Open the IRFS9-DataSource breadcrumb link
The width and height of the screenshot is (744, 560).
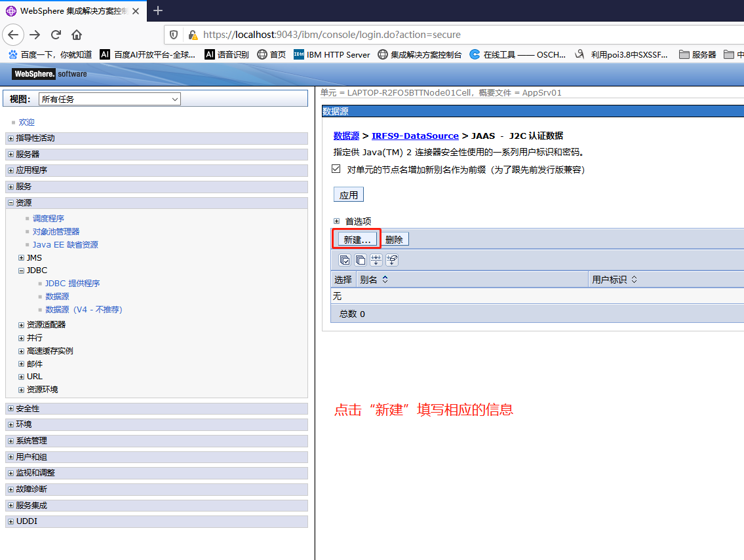pyautogui.click(x=415, y=136)
